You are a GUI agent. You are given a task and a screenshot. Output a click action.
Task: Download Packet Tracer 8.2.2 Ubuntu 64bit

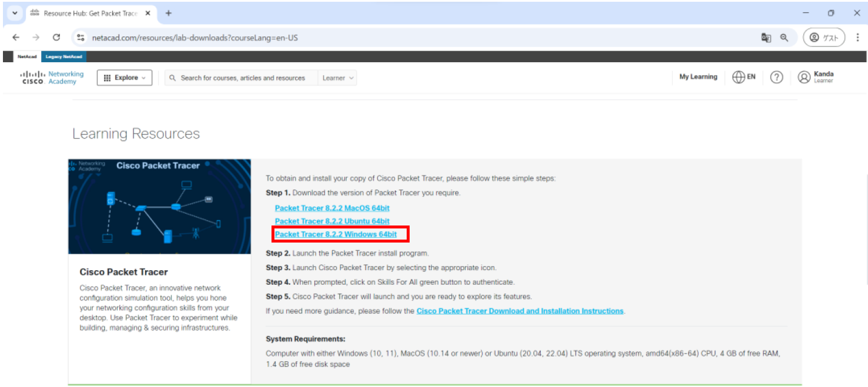[332, 221]
